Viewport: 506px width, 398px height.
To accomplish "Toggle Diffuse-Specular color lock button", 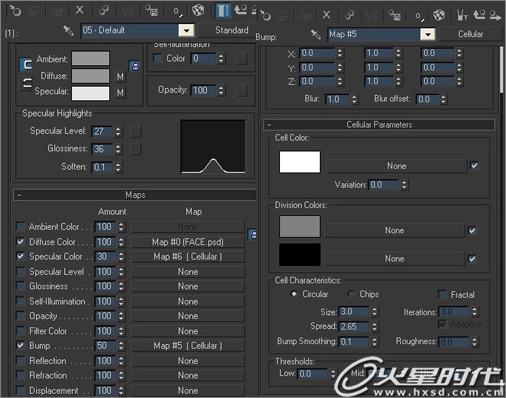I will point(26,83).
